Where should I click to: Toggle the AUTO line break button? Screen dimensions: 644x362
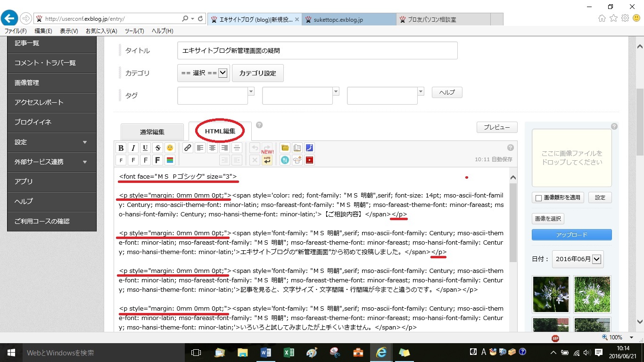point(267,160)
